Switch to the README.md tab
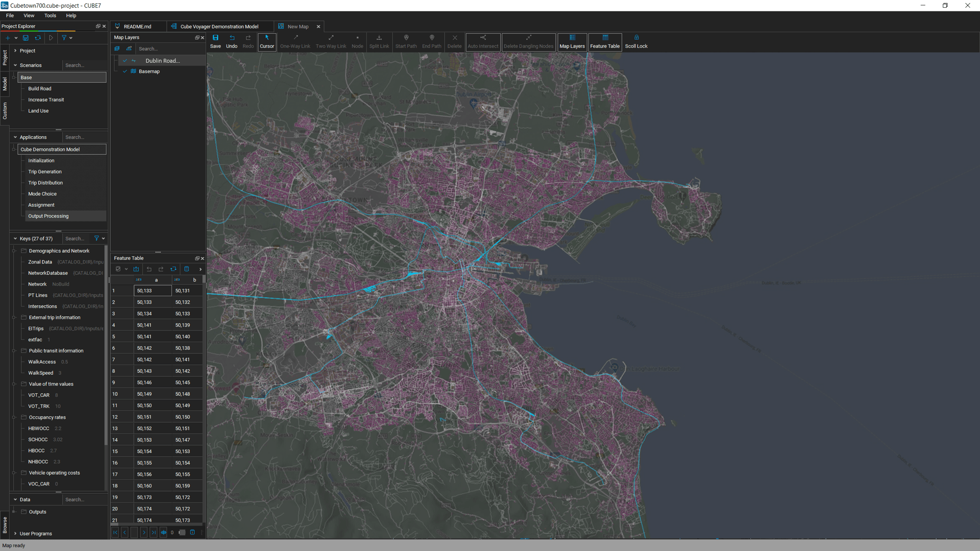This screenshot has height=551, width=980. (x=137, y=26)
